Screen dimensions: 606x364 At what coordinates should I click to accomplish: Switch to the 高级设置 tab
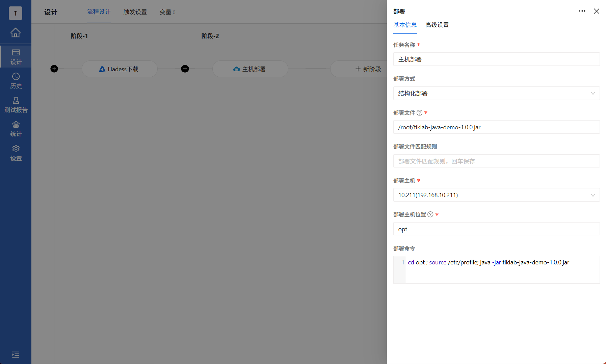point(437,25)
